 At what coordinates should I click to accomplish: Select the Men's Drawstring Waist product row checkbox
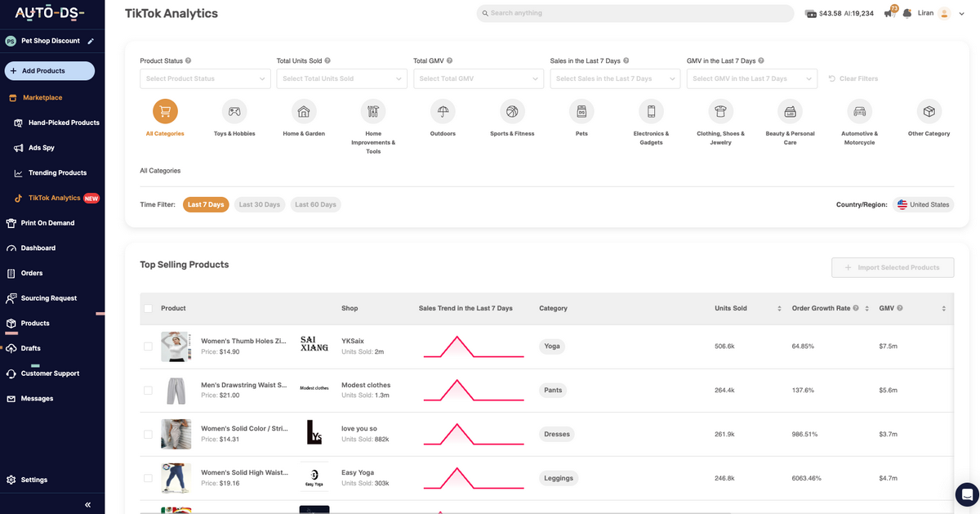pos(148,390)
